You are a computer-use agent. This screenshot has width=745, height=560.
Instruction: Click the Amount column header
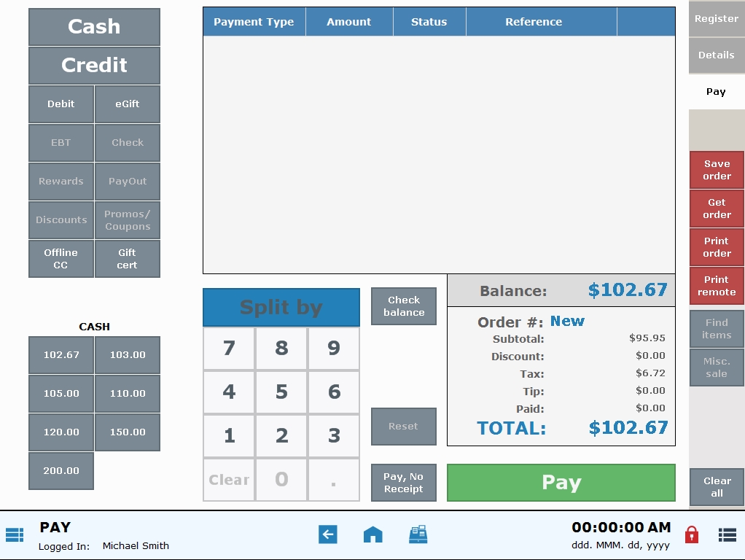pos(348,22)
